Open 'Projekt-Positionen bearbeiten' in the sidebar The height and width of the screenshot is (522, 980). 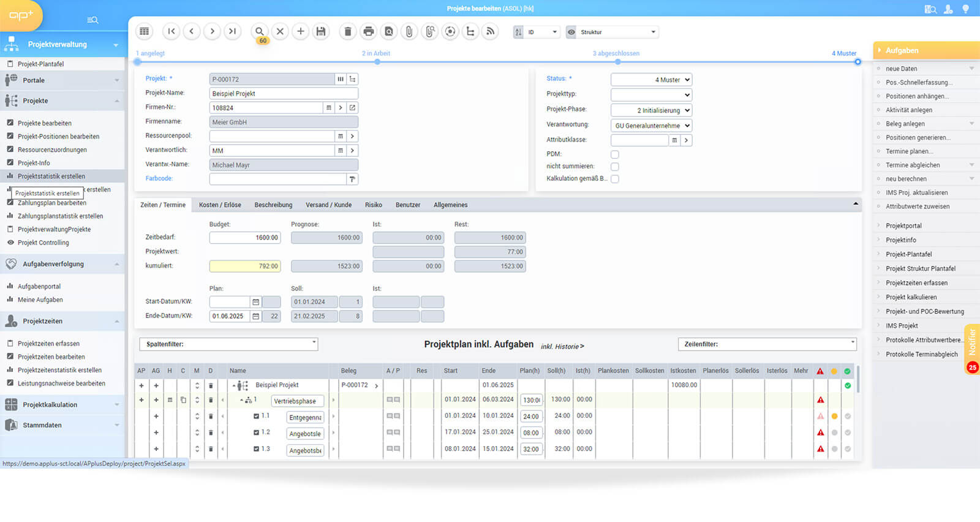[58, 137]
